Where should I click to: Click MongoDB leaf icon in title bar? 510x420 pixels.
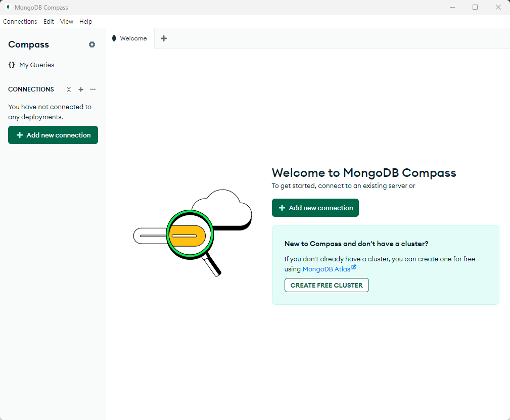pyautogui.click(x=8, y=7)
